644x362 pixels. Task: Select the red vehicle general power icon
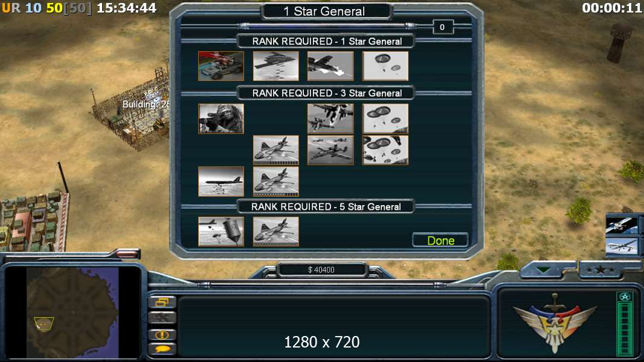click(x=221, y=66)
